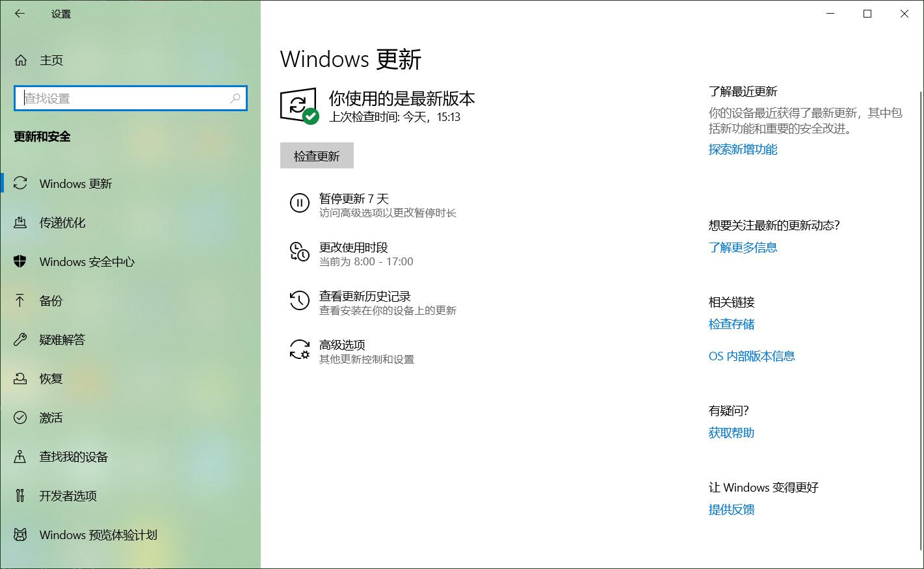Open 备份 using its sidebar icon
The height and width of the screenshot is (569, 924).
point(20,300)
